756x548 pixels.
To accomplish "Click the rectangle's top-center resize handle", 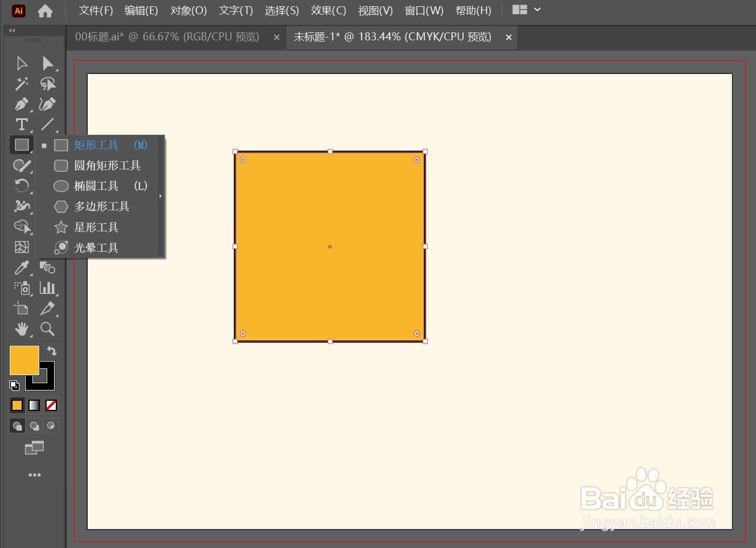I will (331, 152).
